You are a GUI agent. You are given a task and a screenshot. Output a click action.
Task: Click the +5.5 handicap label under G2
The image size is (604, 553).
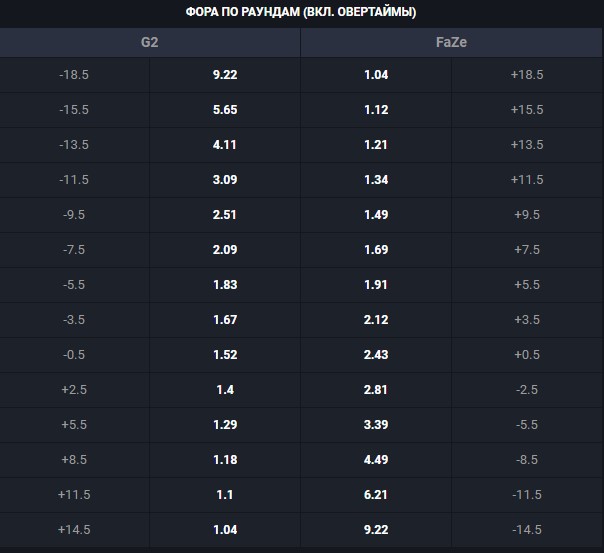tap(74, 425)
